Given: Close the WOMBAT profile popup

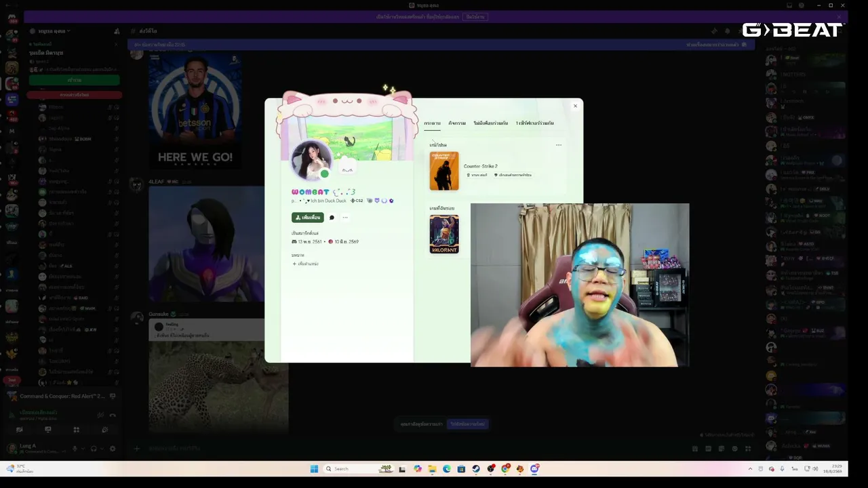Looking at the screenshot, I should click(575, 106).
